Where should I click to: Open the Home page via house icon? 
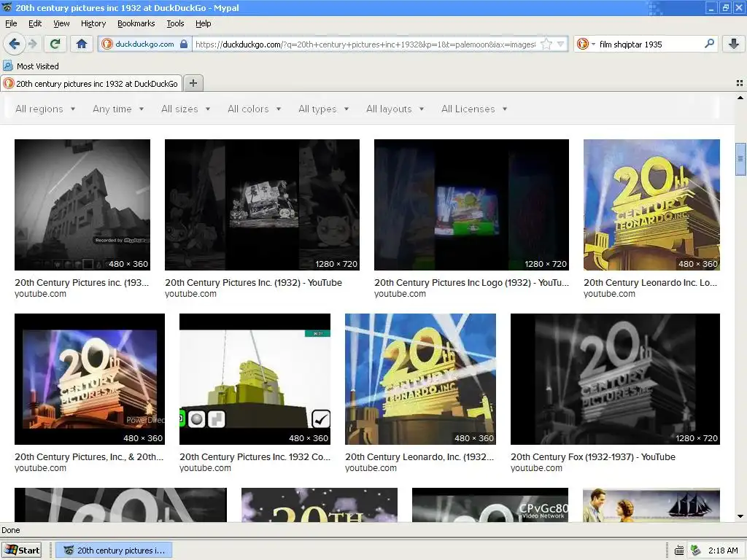coord(82,44)
